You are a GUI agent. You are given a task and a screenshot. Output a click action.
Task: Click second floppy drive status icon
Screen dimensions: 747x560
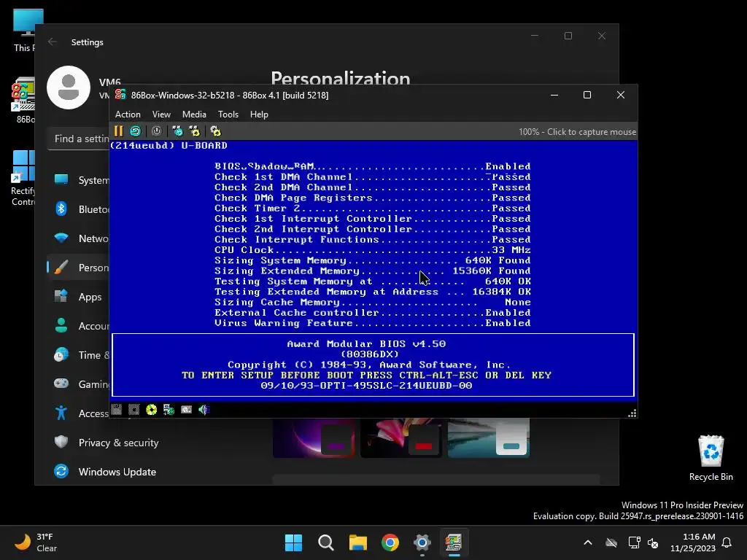click(134, 410)
